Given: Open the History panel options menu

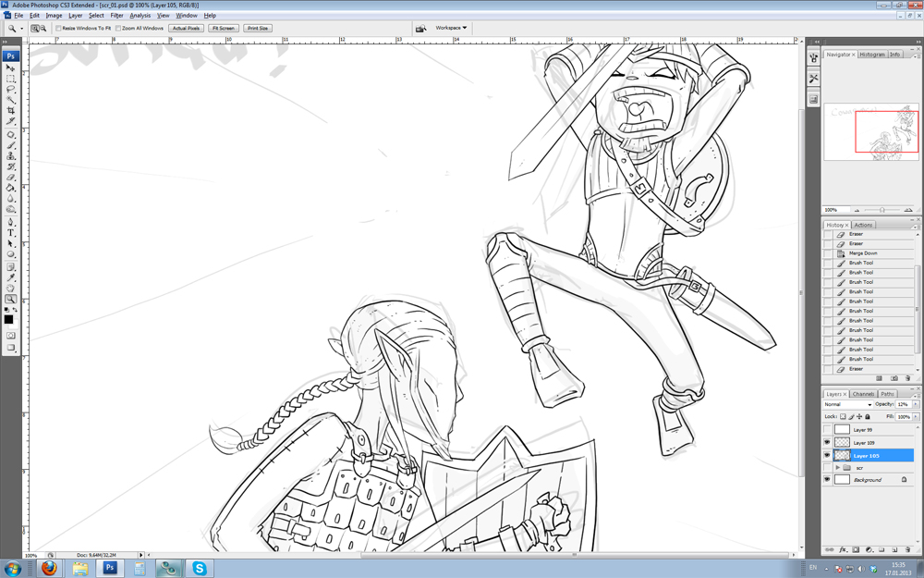Looking at the screenshot, I should [916, 226].
